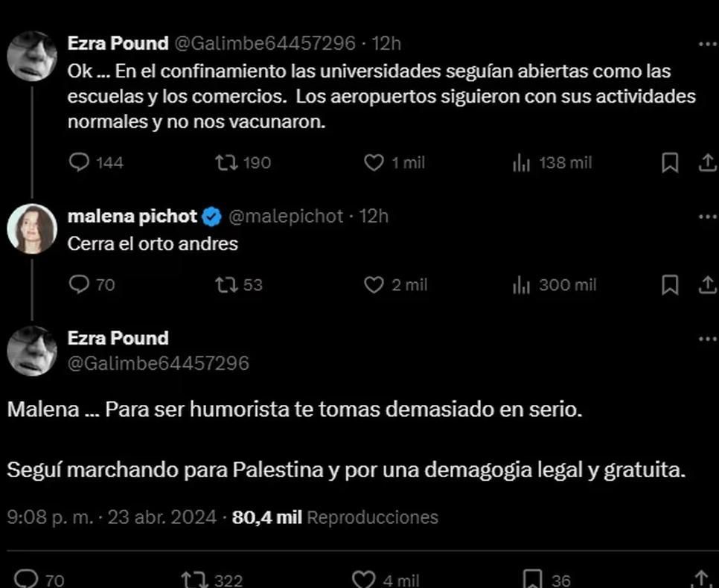The height and width of the screenshot is (588, 719).
Task: Click @Galimbe64457296 handle under main tweet
Action: tap(158, 363)
